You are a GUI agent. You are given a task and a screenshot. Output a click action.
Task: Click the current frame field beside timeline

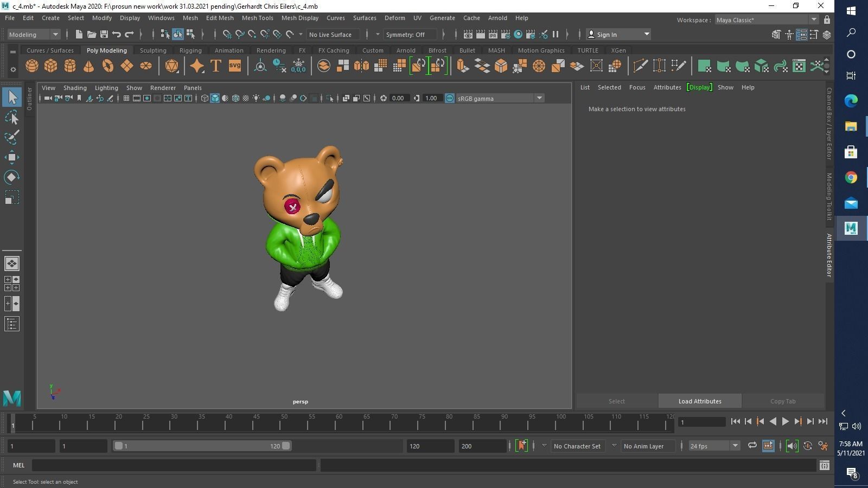[x=702, y=422]
